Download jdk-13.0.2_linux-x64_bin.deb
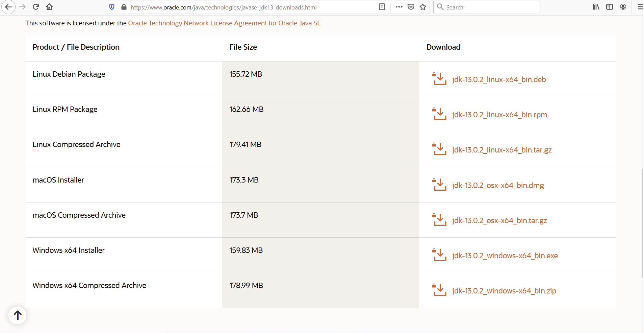644x333 pixels. 499,79
